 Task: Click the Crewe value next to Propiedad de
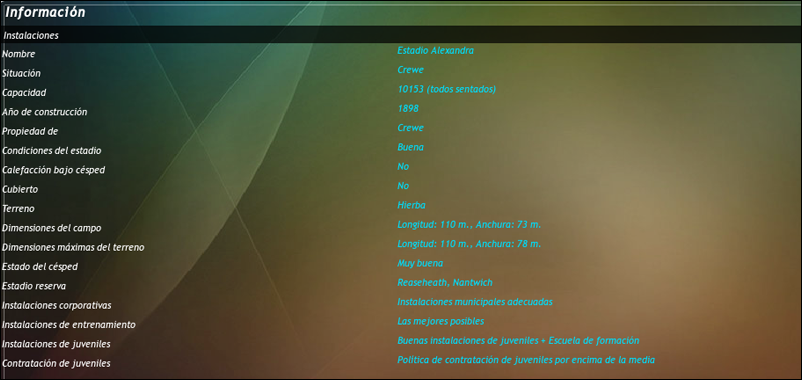coord(410,128)
